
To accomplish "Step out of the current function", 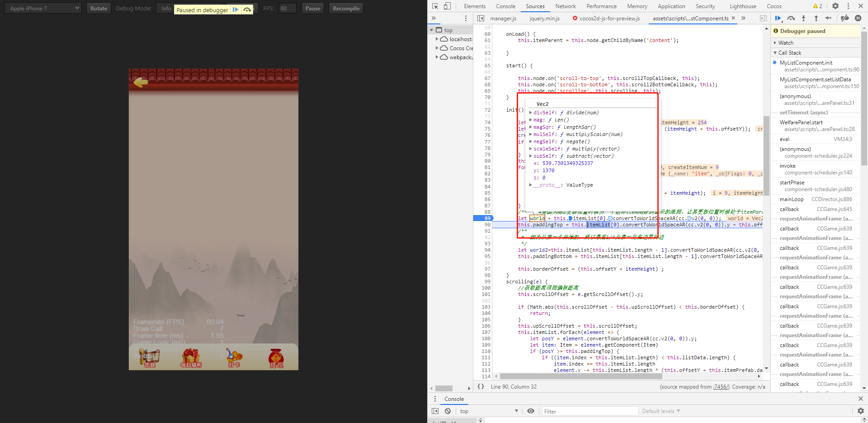I will click(x=816, y=18).
